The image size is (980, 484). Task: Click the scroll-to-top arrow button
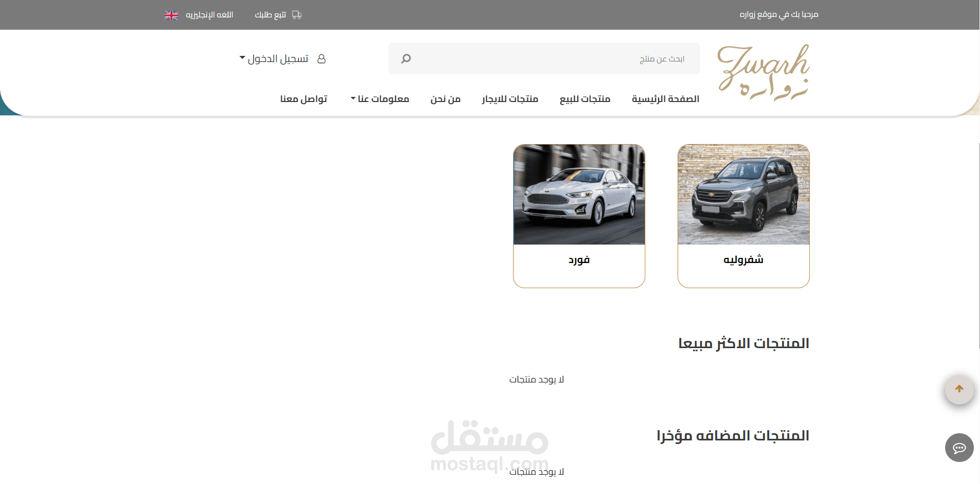pos(959,389)
